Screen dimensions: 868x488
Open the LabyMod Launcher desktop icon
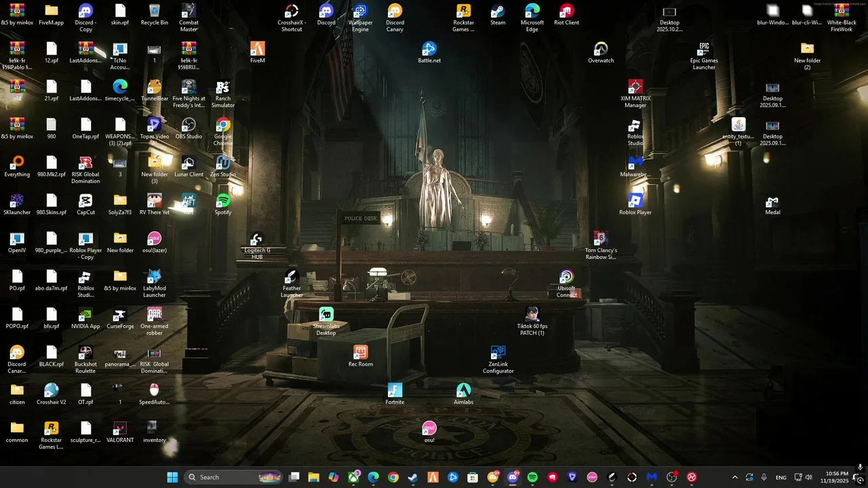click(154, 283)
